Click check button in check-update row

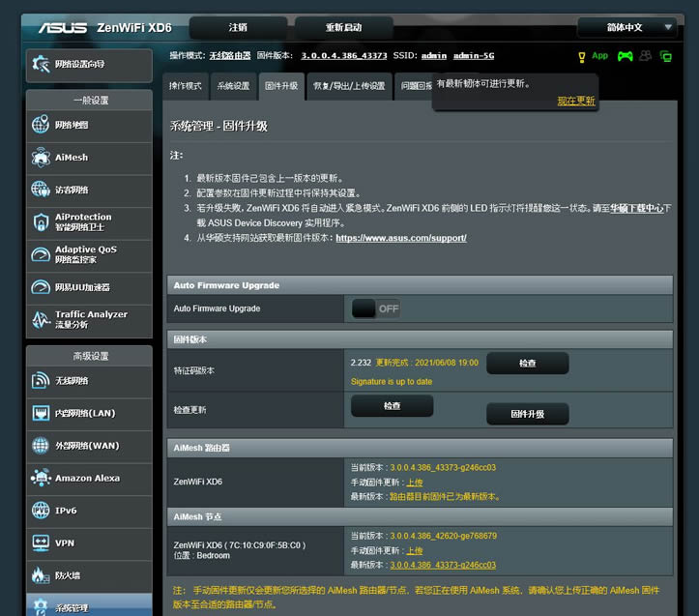[392, 406]
